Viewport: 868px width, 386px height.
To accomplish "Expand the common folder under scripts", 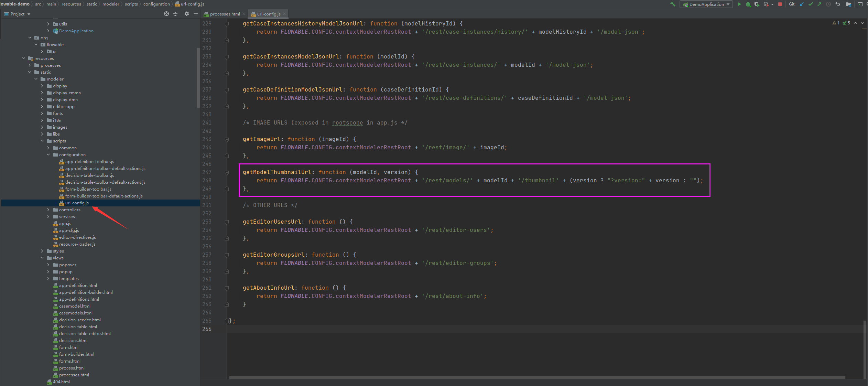I will pyautogui.click(x=48, y=148).
